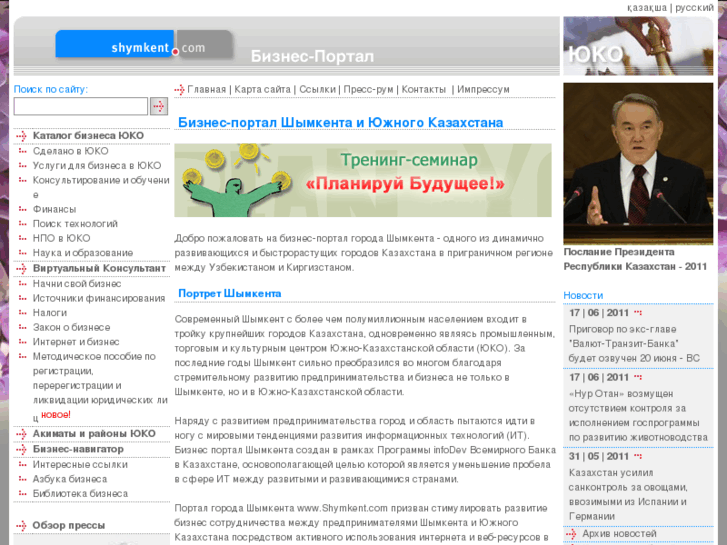
Task: Open Закон о бизнесе link
Action: click(x=71, y=327)
